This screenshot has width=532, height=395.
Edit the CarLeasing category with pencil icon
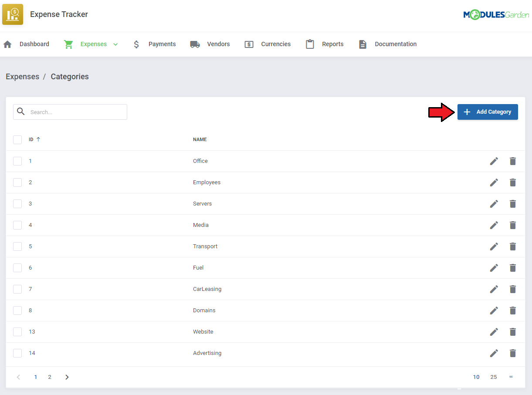click(x=494, y=289)
